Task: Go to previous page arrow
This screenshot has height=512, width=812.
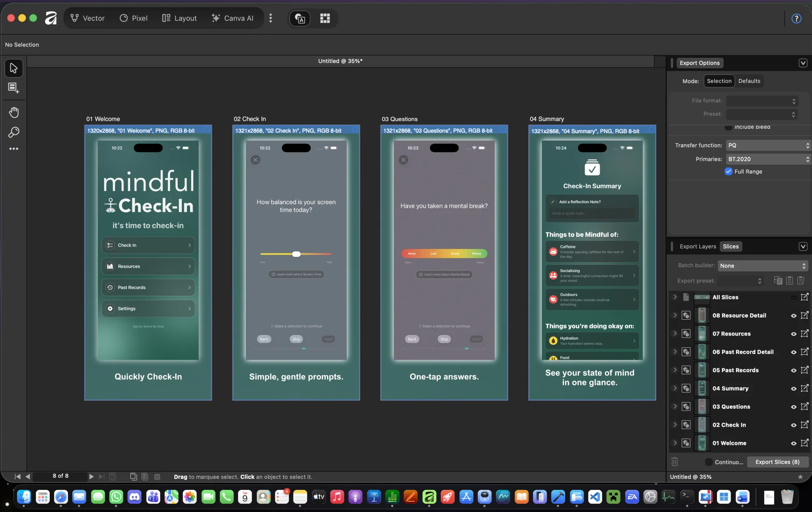Action: (28, 476)
